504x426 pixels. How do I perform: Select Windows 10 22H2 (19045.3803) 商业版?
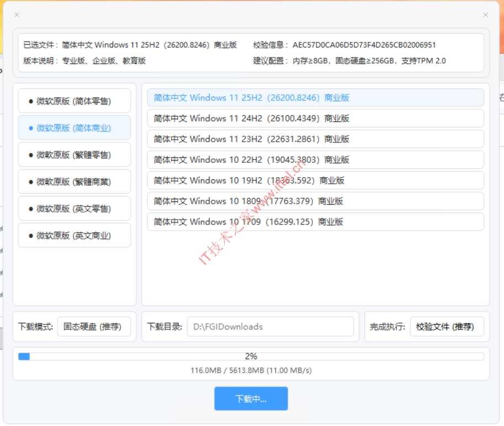[x=315, y=159]
